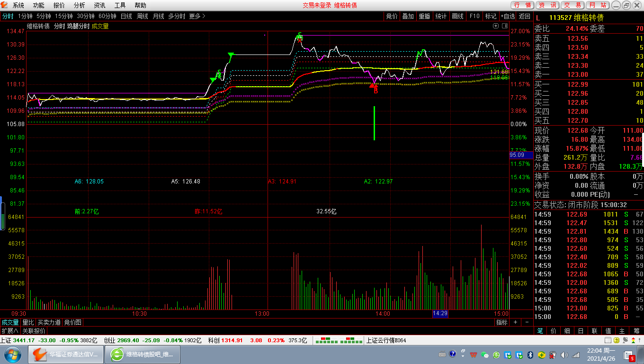Image resolution: width=644 pixels, height=364 pixels.
Task: Select the 日 tab in quote panel
Action: click(581, 331)
